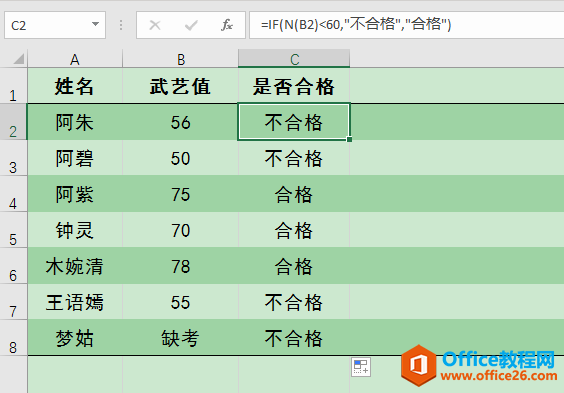Click the Name Box showing C2
The height and width of the screenshot is (393, 564).
click(x=55, y=25)
